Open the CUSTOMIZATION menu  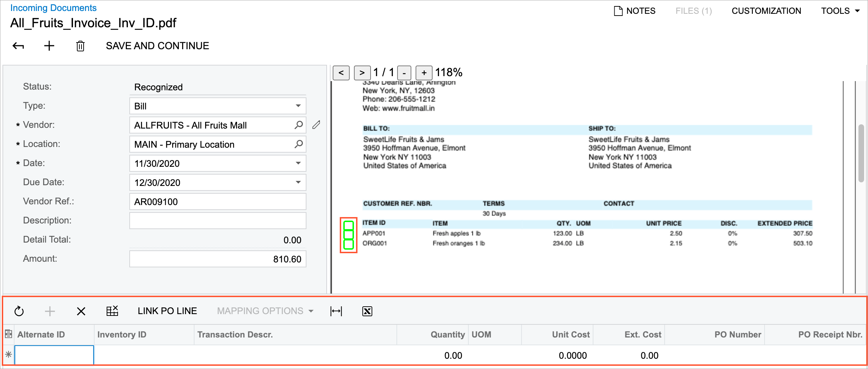(766, 11)
